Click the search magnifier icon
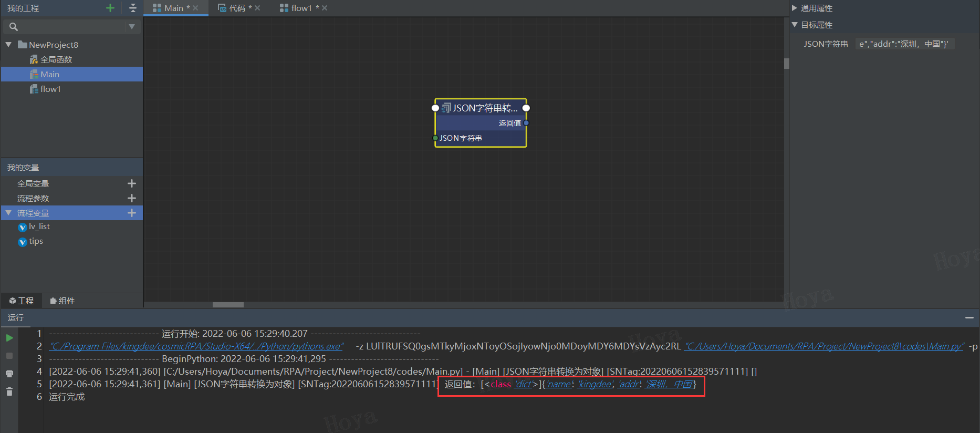980x433 pixels. click(x=14, y=27)
